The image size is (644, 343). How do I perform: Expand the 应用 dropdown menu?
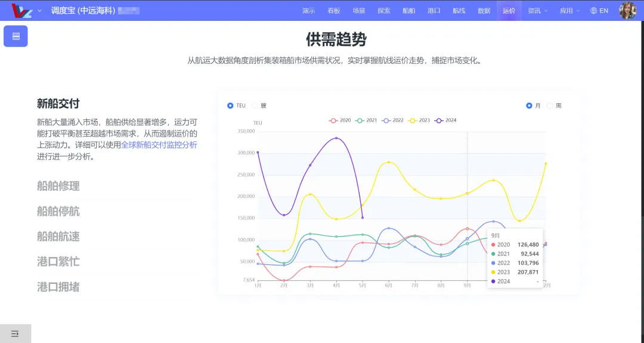[x=569, y=11]
